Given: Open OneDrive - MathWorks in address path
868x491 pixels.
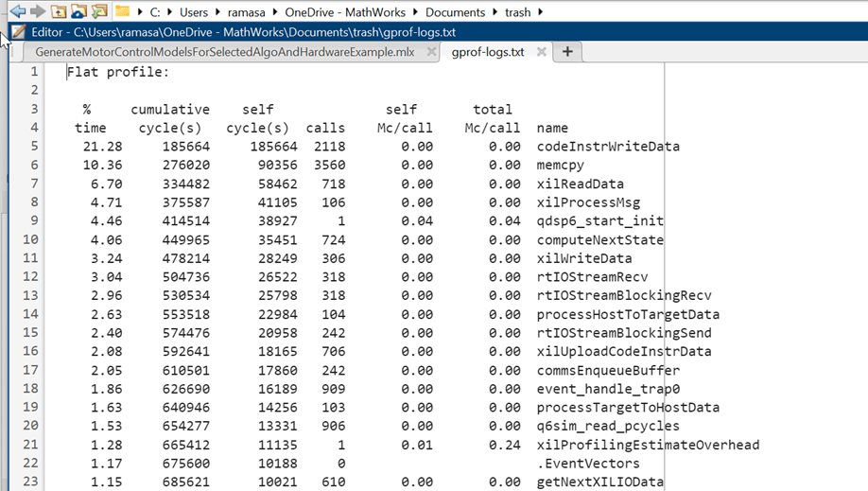Looking at the screenshot, I should point(345,12).
